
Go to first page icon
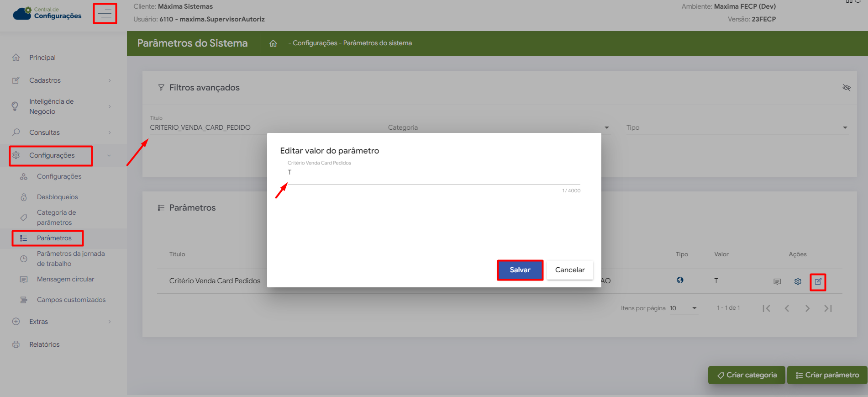[x=766, y=308]
